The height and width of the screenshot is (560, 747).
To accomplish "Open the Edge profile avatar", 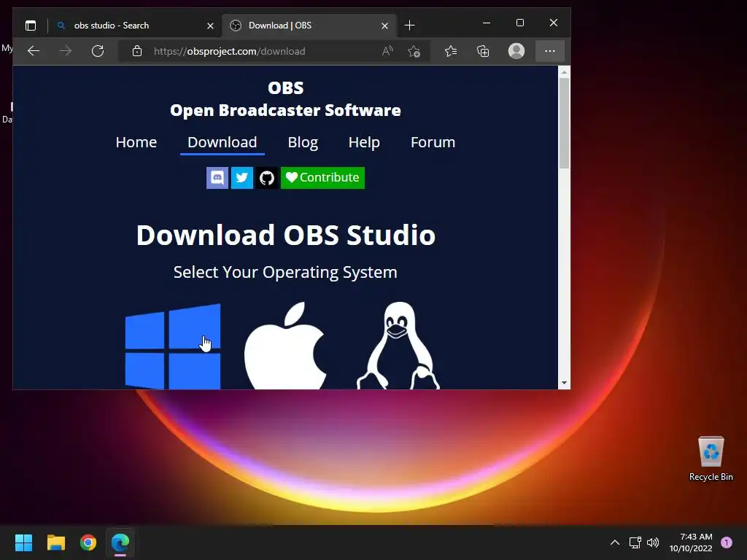I will [x=516, y=51].
